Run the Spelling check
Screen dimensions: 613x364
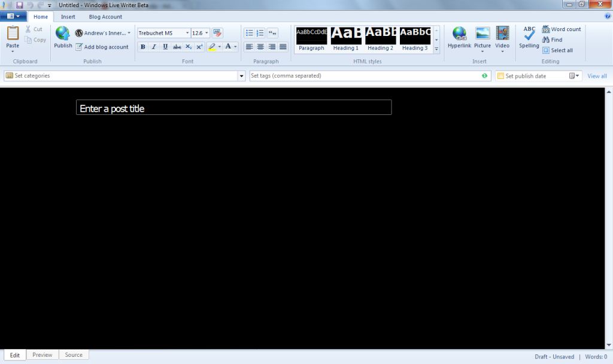(529, 38)
